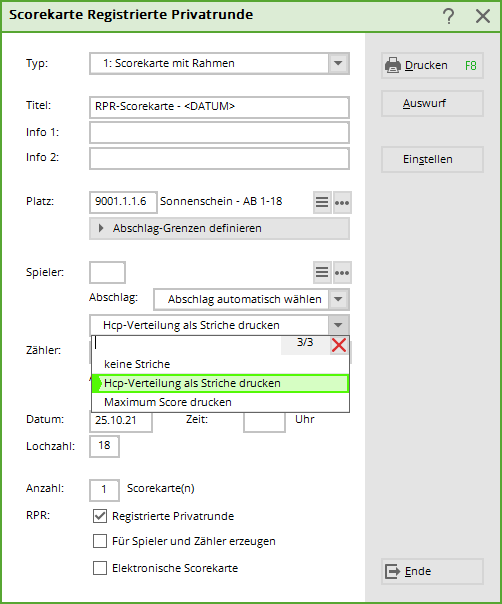Image resolution: width=502 pixels, height=604 pixels.
Task: Open the Platz list icon
Action: click(322, 202)
